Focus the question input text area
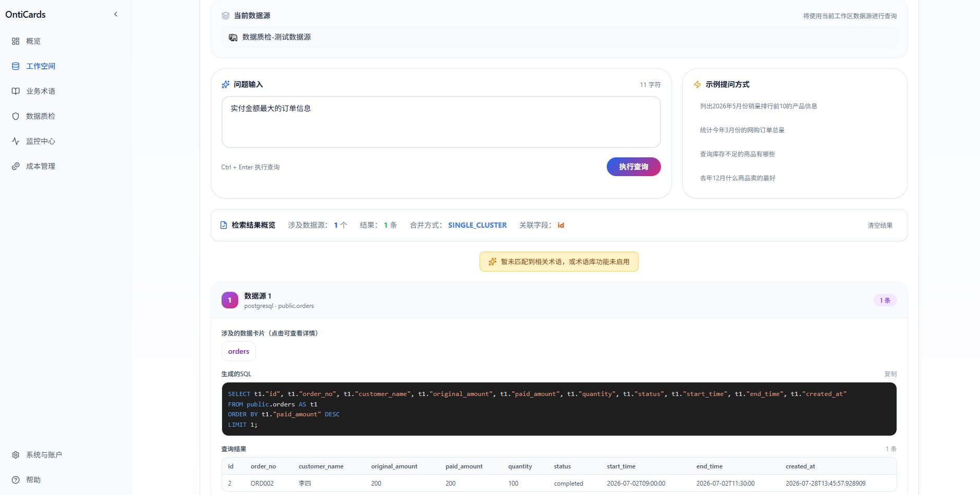Screen dimensions: 980x495 441,122
